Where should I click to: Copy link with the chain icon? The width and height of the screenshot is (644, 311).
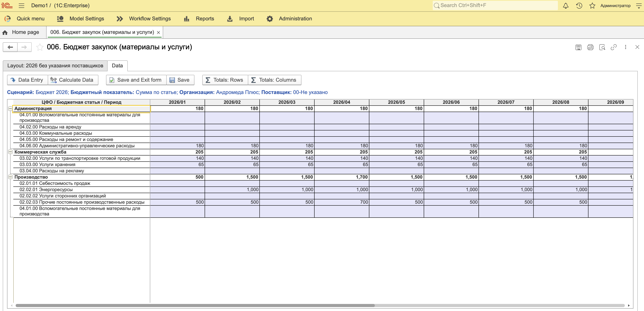(614, 47)
